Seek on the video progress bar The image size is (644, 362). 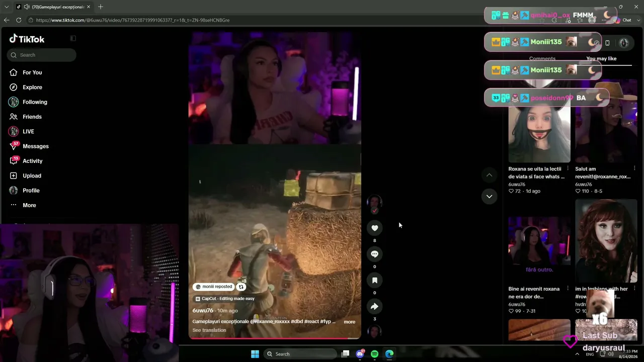click(x=275, y=338)
